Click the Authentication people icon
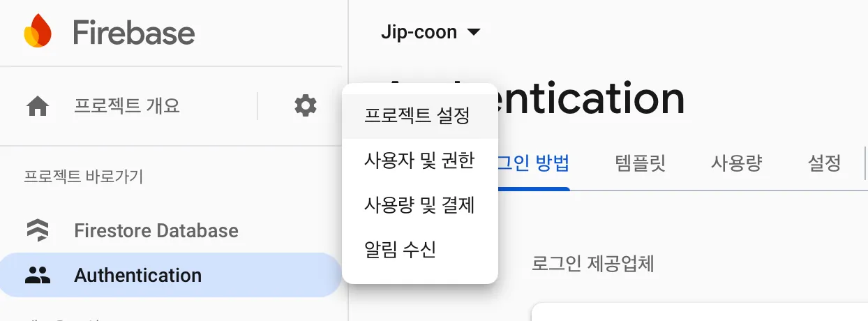The width and height of the screenshot is (868, 321). tap(37, 275)
